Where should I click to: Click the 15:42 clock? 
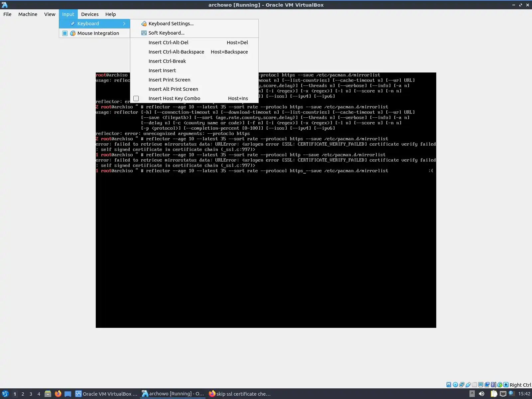coord(524,394)
